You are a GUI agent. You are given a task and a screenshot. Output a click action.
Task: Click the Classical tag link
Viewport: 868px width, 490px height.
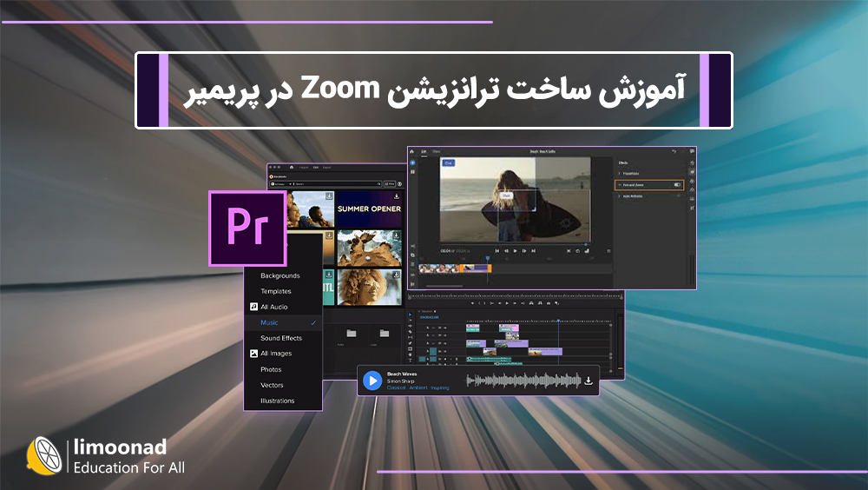[396, 388]
